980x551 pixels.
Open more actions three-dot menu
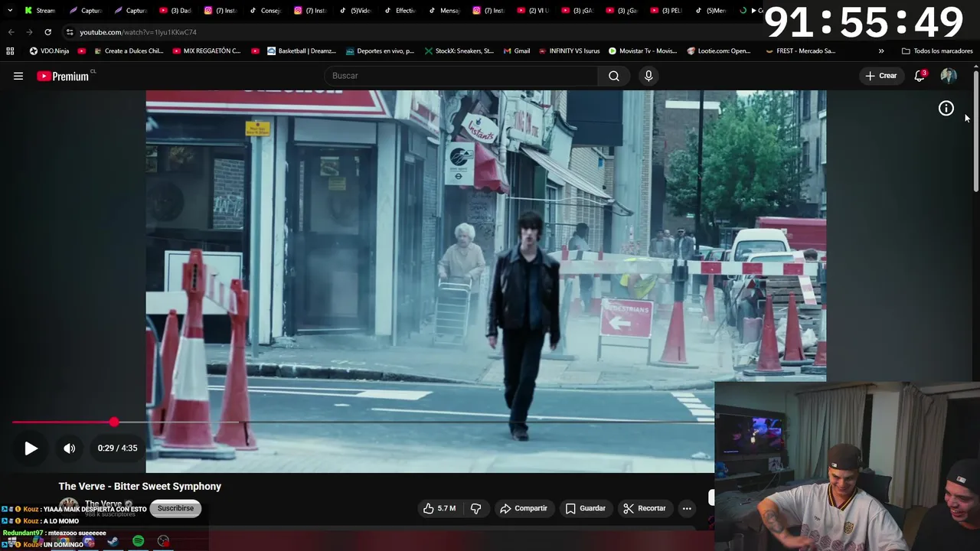[687, 508]
